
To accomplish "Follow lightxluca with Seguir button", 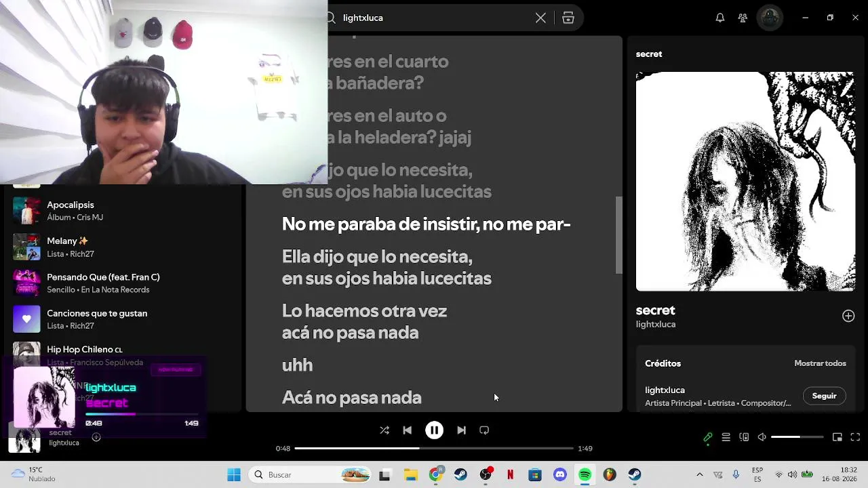I will click(x=824, y=396).
